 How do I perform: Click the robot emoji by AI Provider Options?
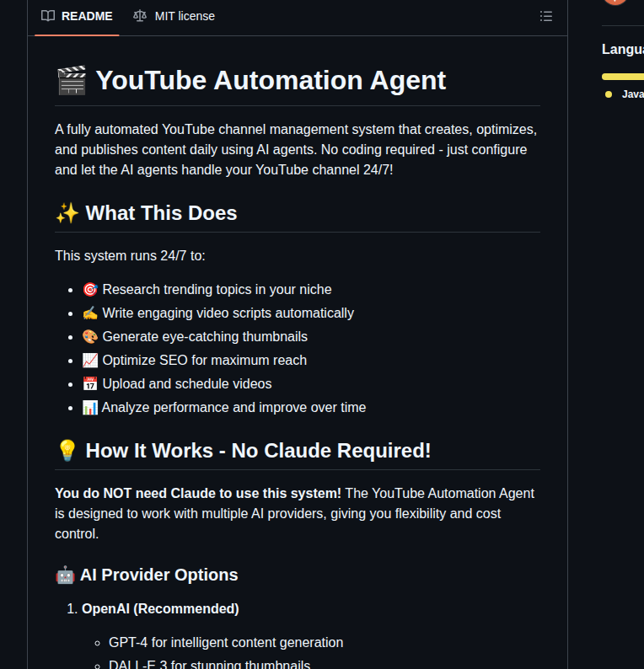[x=65, y=575]
